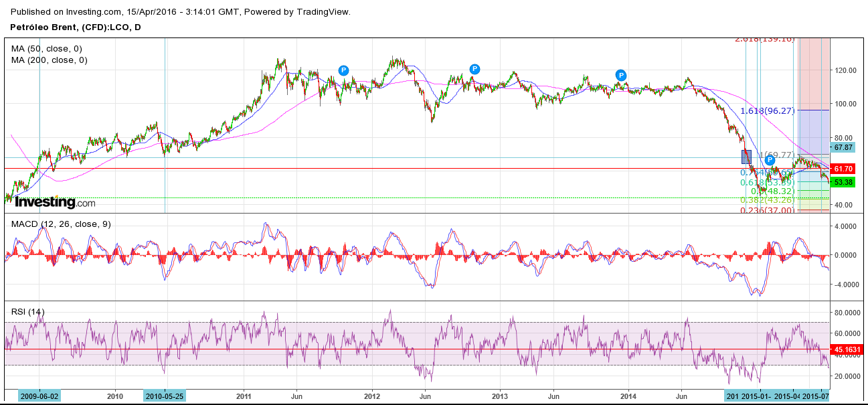Click the Fibonacci 0.382(43.26) level label
This screenshot has width=868, height=405.
[767, 199]
